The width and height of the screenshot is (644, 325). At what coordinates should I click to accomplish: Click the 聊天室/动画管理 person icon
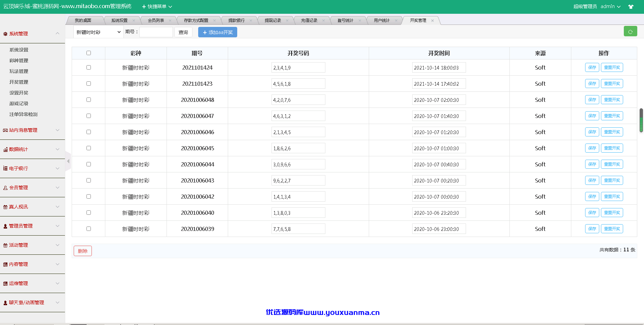coord(5,303)
